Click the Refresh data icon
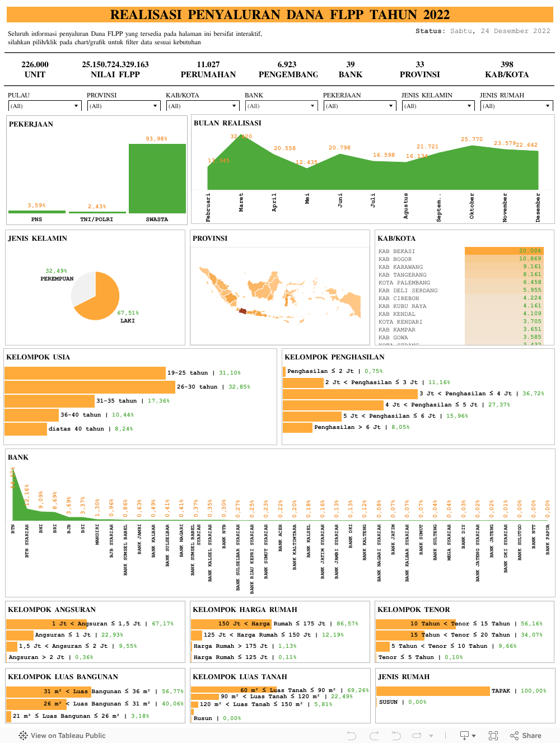Image resolution: width=560 pixels, height=743 pixels. (x=417, y=736)
